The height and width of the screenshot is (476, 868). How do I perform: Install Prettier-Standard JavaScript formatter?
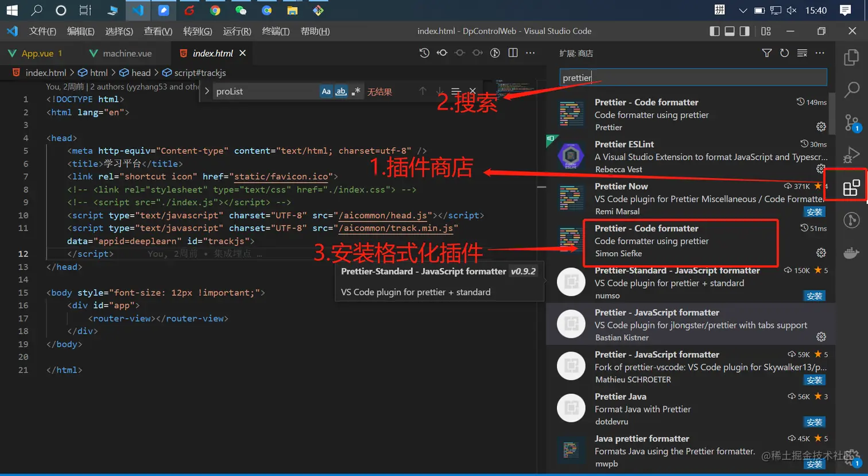click(x=815, y=296)
